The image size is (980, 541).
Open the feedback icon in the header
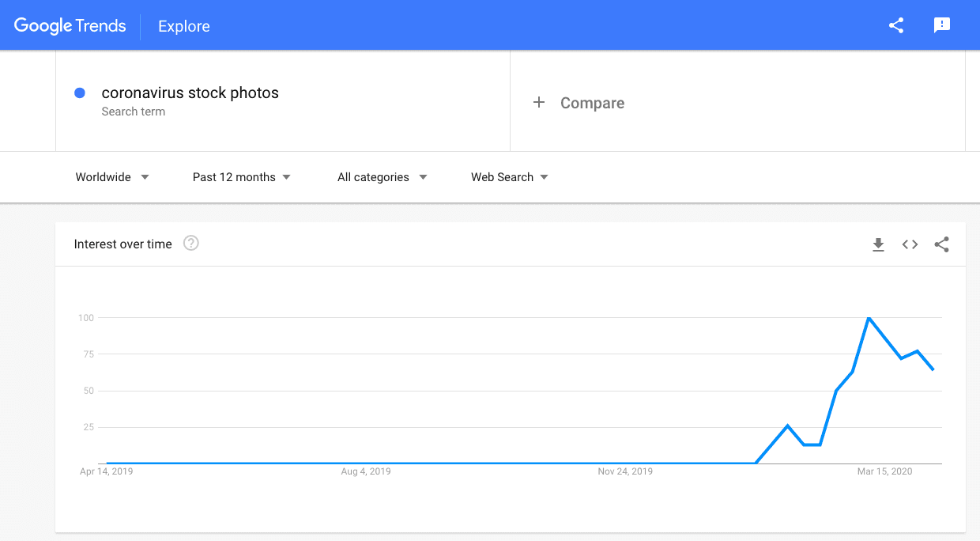pyautogui.click(x=942, y=25)
